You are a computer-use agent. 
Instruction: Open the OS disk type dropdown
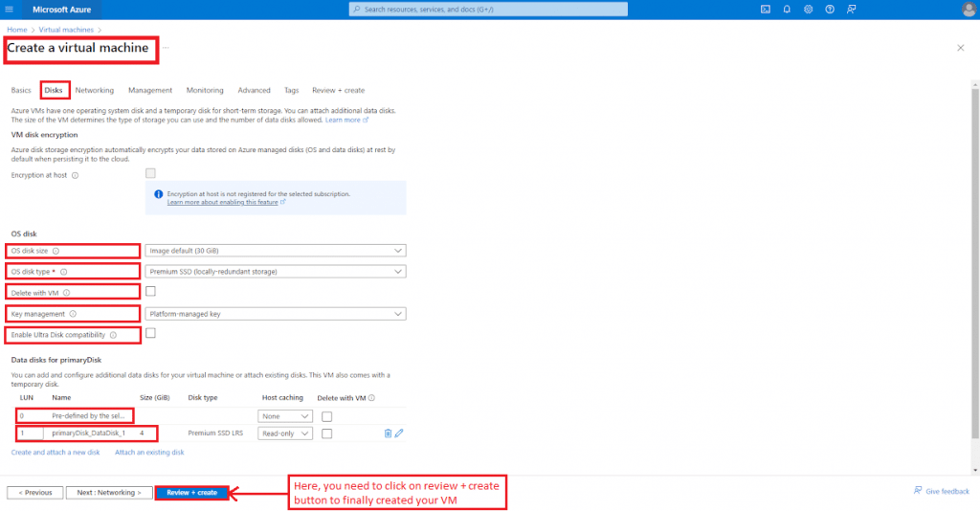(x=276, y=272)
